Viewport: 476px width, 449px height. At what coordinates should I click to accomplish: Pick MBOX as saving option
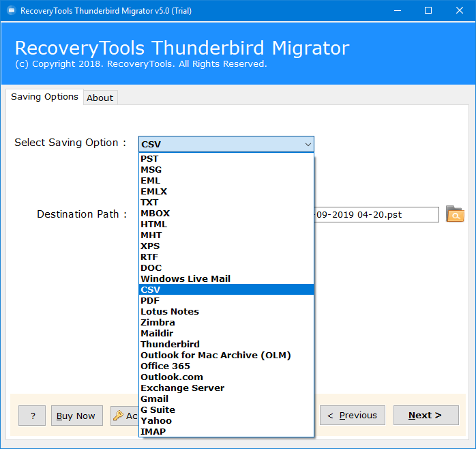[x=226, y=214]
